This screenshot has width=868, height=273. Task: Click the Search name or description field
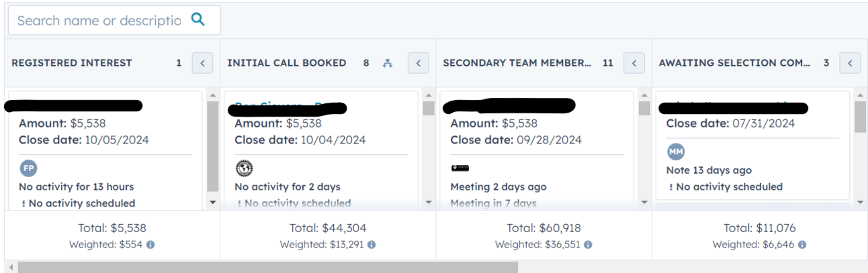[x=99, y=20]
